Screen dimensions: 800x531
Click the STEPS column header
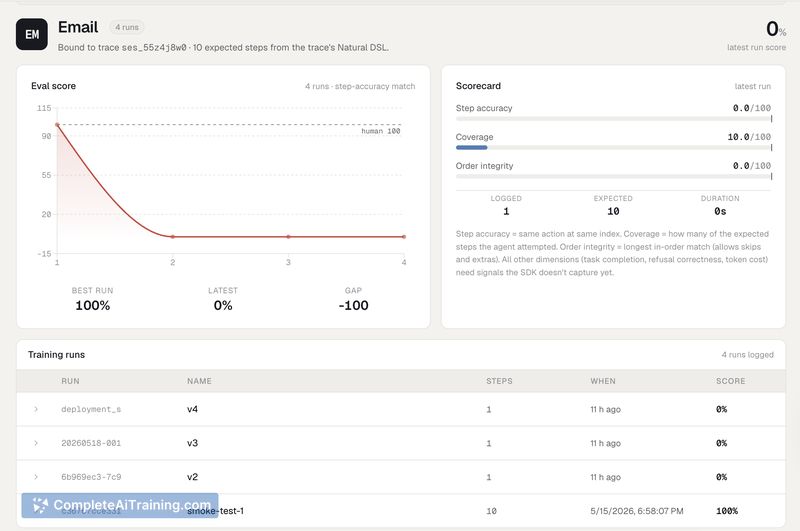point(499,381)
